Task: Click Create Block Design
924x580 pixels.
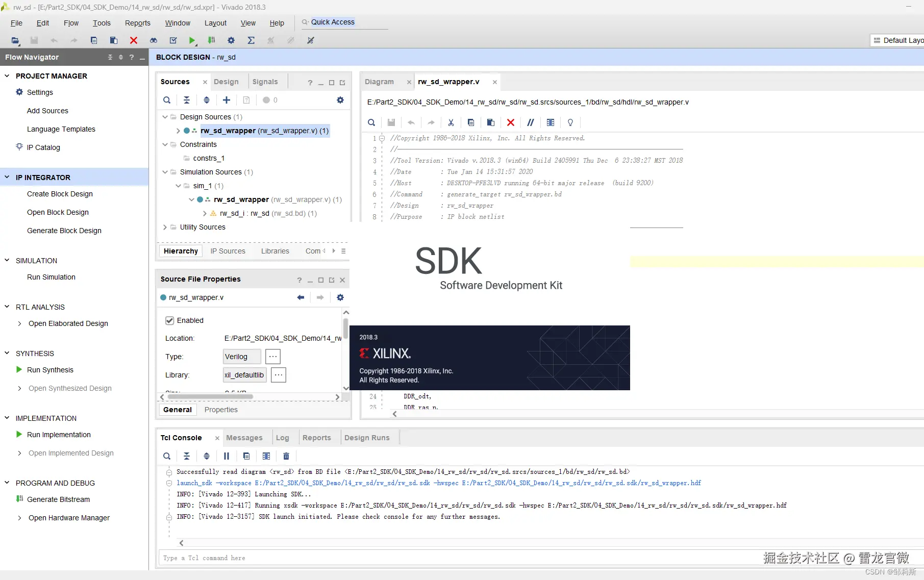Action: click(x=60, y=194)
